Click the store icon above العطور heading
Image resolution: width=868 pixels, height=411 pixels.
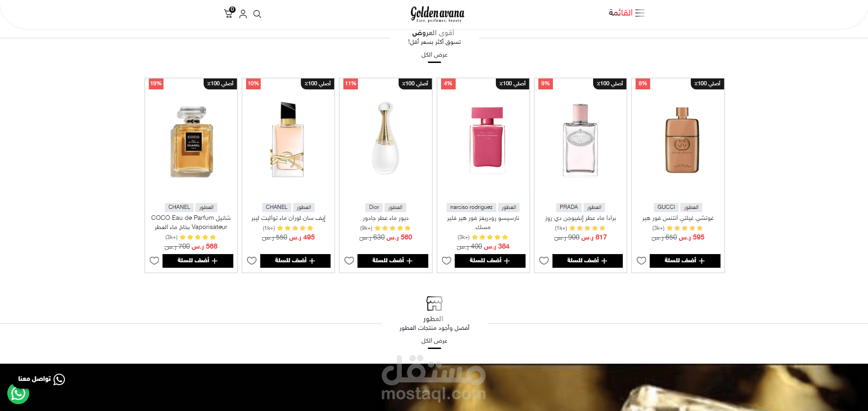point(434,303)
